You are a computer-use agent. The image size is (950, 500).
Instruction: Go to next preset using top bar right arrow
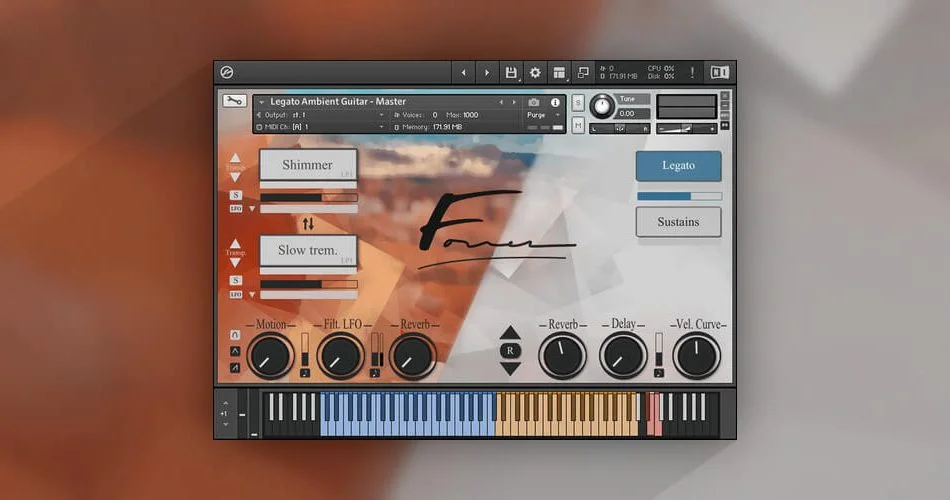coord(487,73)
